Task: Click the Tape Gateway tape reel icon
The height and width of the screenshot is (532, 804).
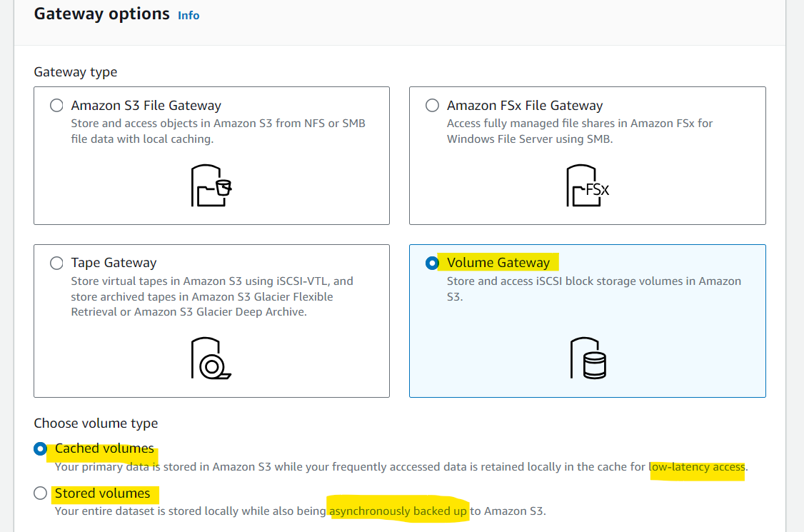Action: click(211, 358)
